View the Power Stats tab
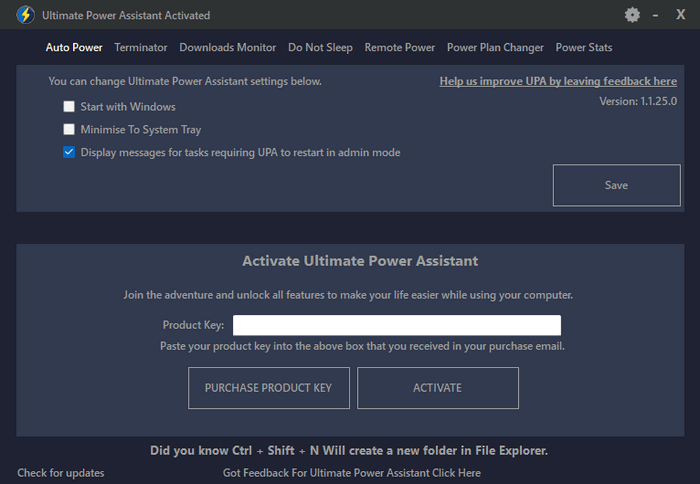This screenshot has width=700, height=484. pos(583,47)
